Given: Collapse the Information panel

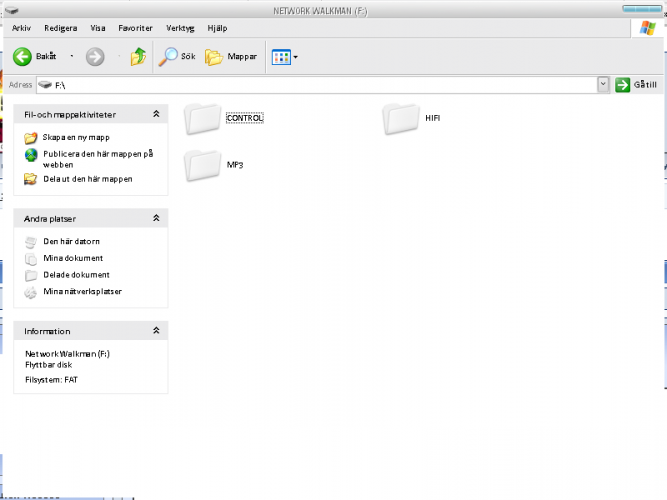Looking at the screenshot, I should (156, 331).
